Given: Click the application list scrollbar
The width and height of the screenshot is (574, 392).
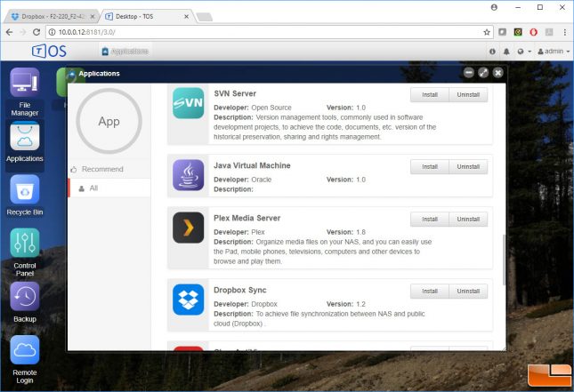Looking at the screenshot, I should (504, 260).
